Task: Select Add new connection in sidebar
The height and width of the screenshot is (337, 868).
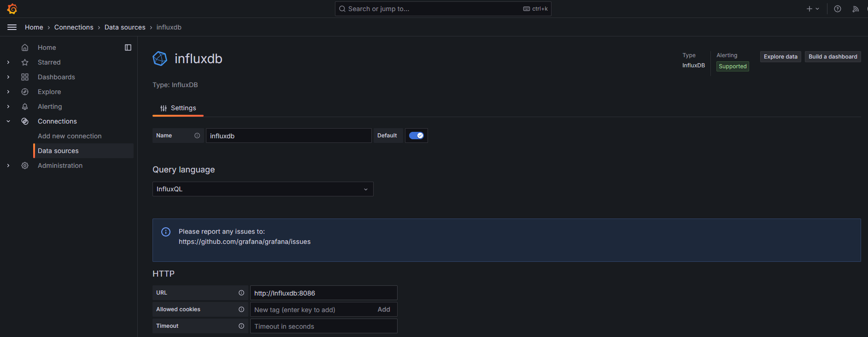Action: click(70, 136)
